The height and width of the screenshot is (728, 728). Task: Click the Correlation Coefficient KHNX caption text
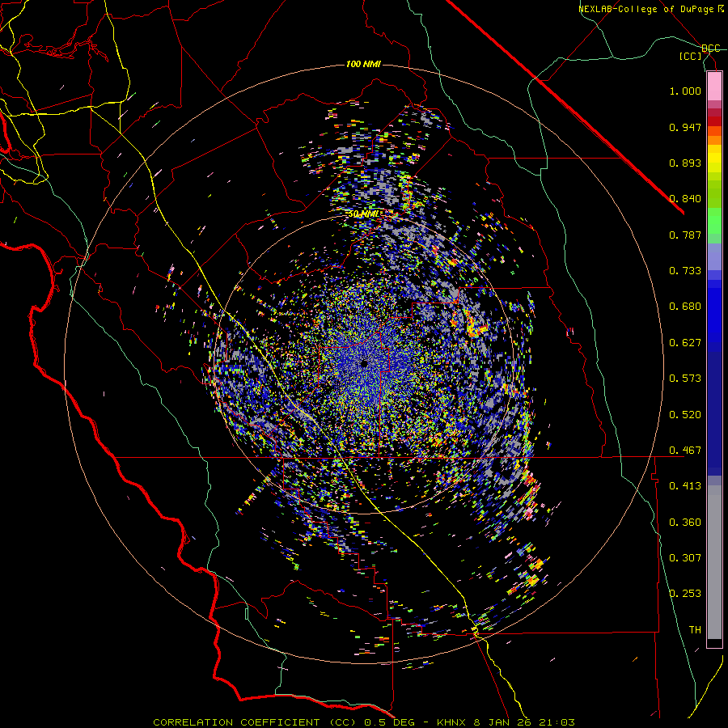[x=364, y=722]
